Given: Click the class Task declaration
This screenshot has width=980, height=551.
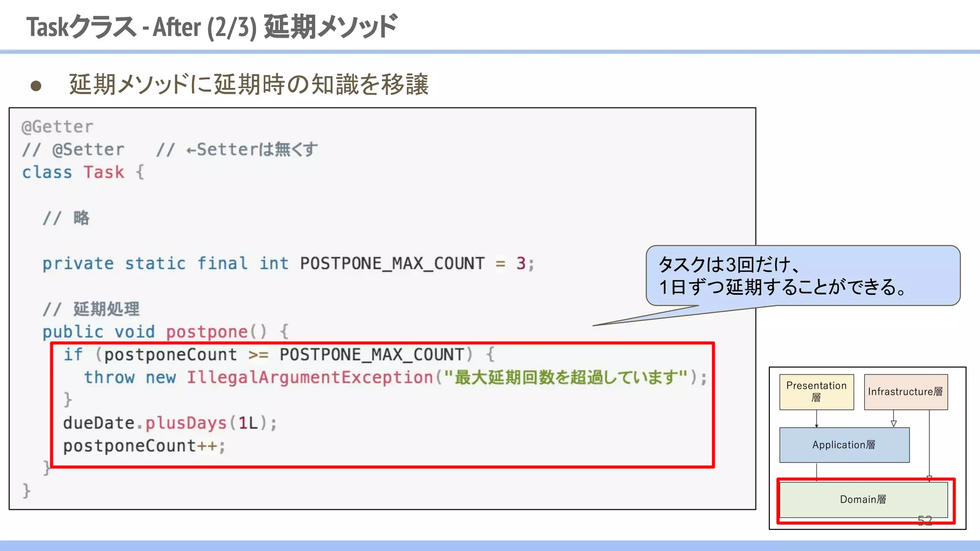Looking at the screenshot, I should 82,172.
